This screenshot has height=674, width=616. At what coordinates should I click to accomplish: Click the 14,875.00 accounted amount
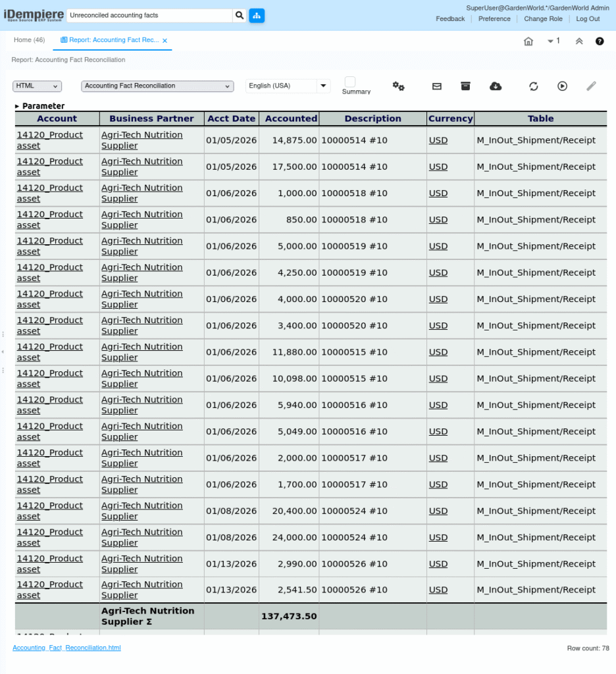coord(294,141)
